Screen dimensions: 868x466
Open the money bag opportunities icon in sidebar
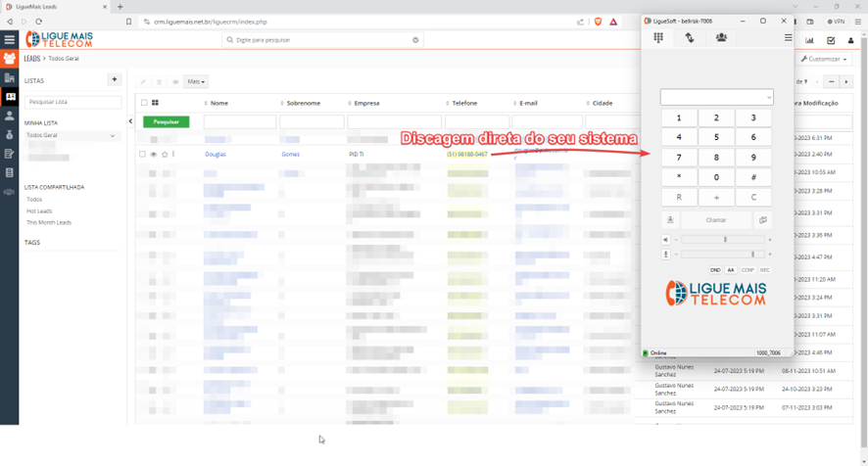(x=10, y=134)
